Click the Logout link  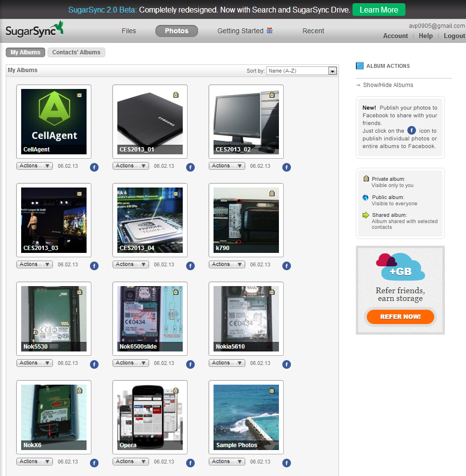(454, 36)
